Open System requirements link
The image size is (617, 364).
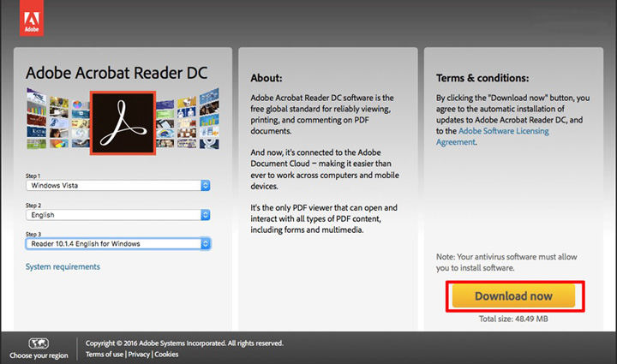tap(63, 266)
